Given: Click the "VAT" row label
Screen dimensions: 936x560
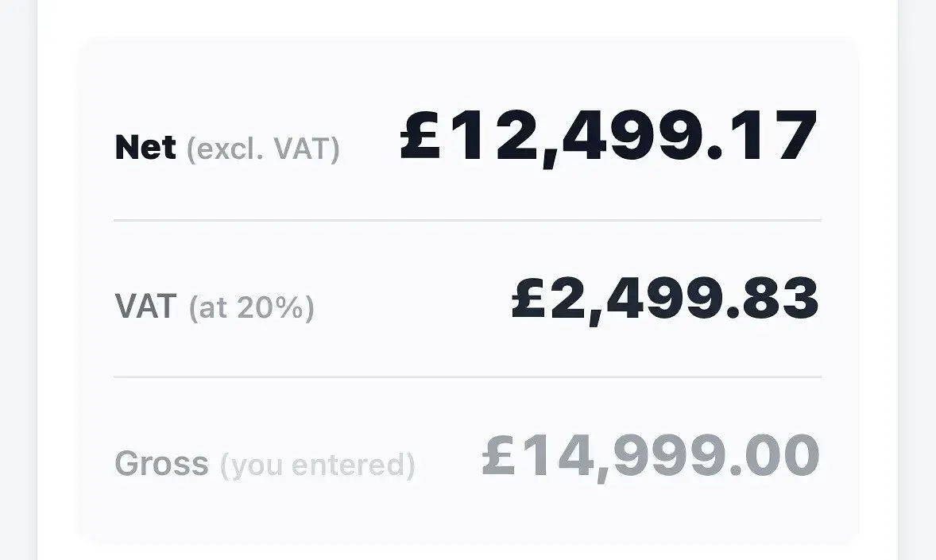Looking at the screenshot, I should 145,307.
